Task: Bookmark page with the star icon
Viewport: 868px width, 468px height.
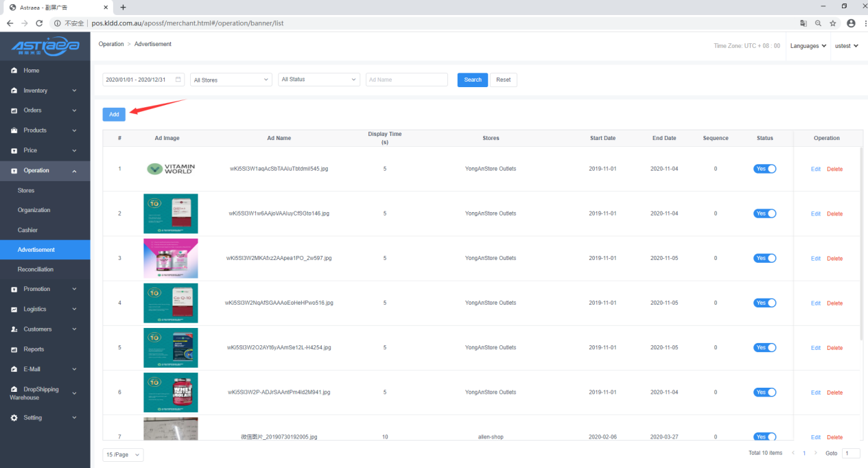Action: [833, 23]
